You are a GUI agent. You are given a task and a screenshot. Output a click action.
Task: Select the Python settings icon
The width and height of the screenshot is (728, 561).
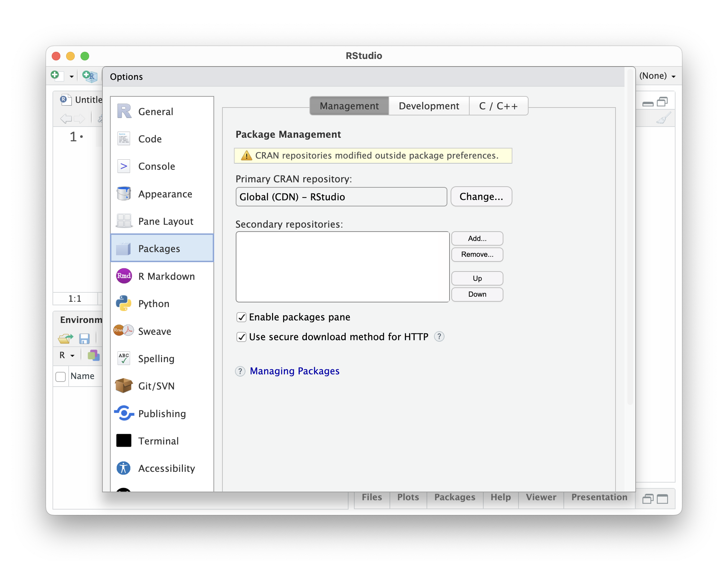pos(124,304)
